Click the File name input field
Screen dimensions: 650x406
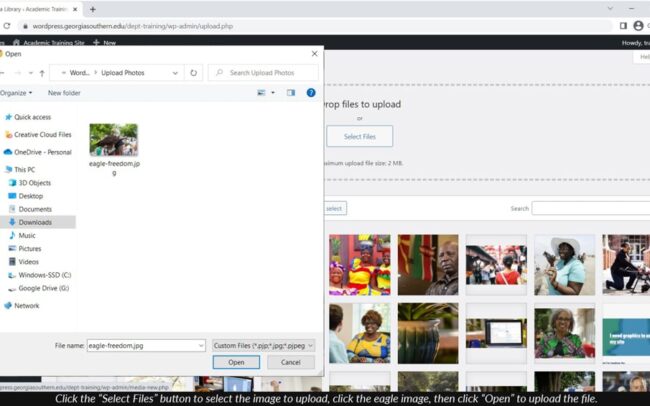142,345
